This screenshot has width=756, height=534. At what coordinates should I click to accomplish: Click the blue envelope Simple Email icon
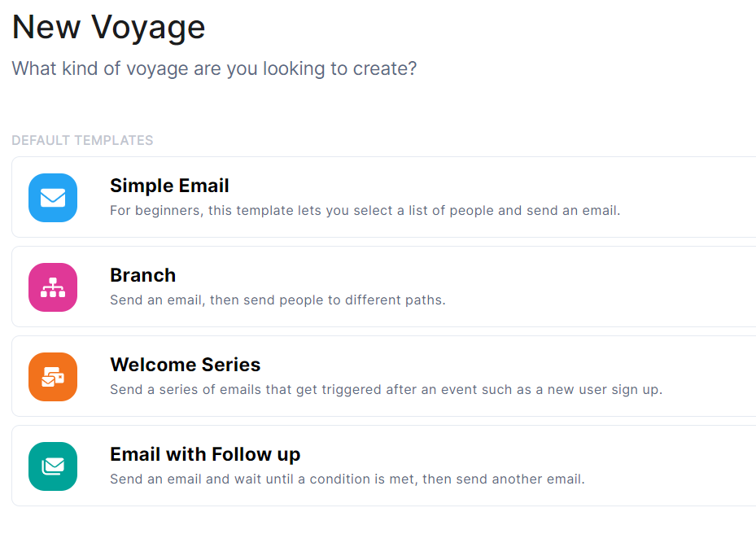coord(53,198)
